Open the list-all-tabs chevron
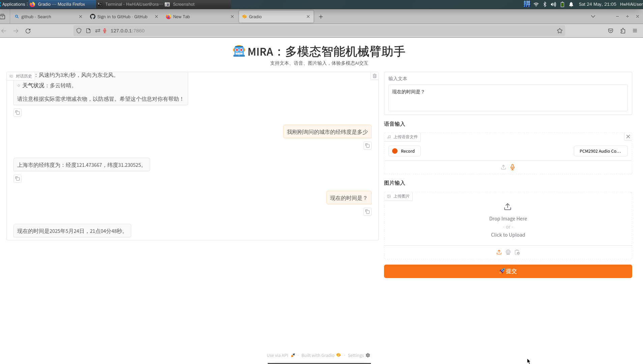This screenshot has width=643, height=364. pyautogui.click(x=593, y=16)
